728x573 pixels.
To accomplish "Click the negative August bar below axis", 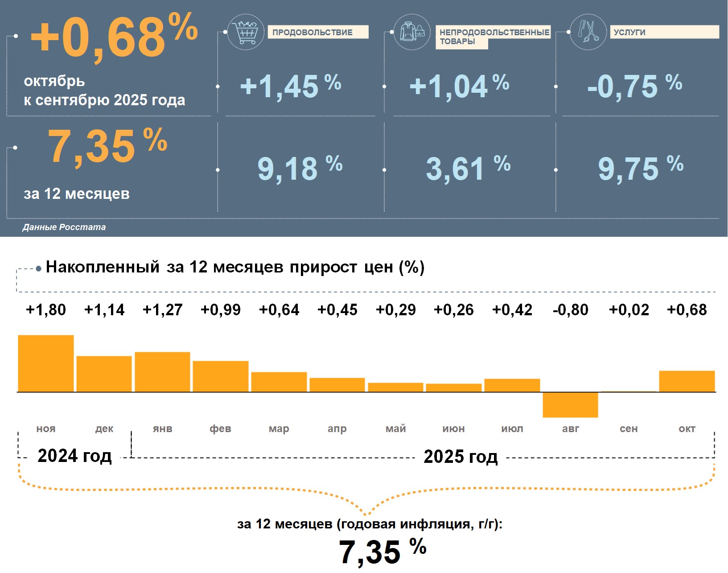I will 570,405.
